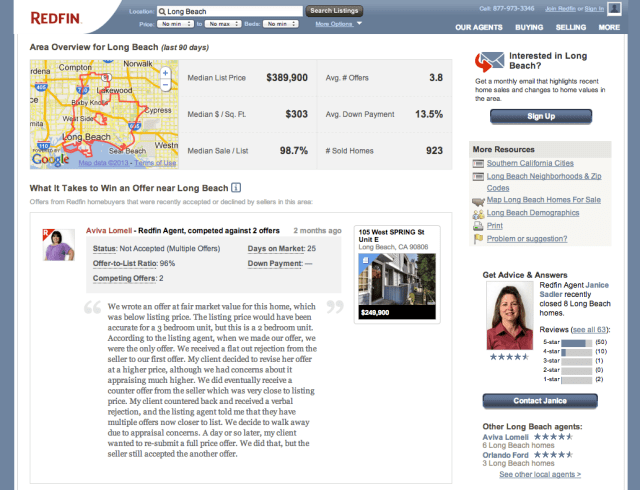Image resolution: width=640 pixels, height=490 pixels.
Task: Open Southern California Cities link
Action: (530, 163)
